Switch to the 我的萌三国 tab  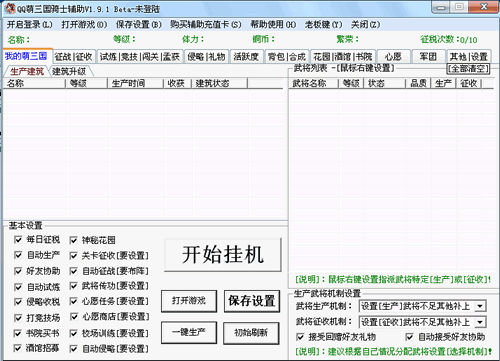pyautogui.click(x=26, y=56)
